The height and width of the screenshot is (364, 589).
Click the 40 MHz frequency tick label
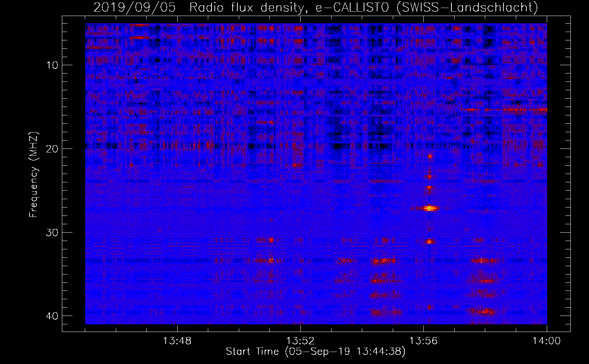coord(52,316)
